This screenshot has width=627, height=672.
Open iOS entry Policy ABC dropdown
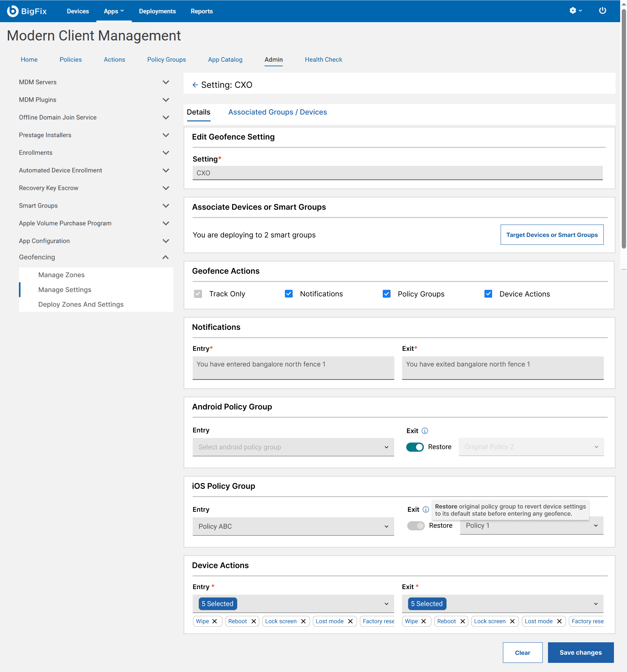coord(293,526)
